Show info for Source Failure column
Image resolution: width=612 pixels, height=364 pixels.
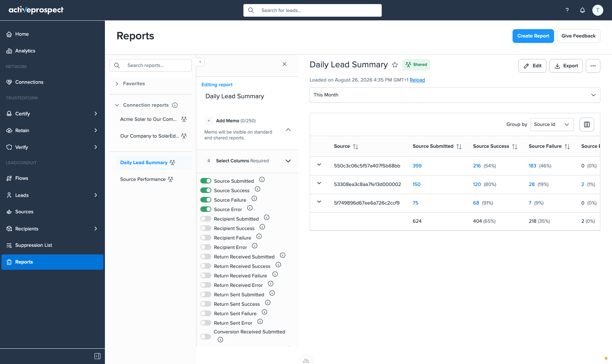click(x=254, y=198)
